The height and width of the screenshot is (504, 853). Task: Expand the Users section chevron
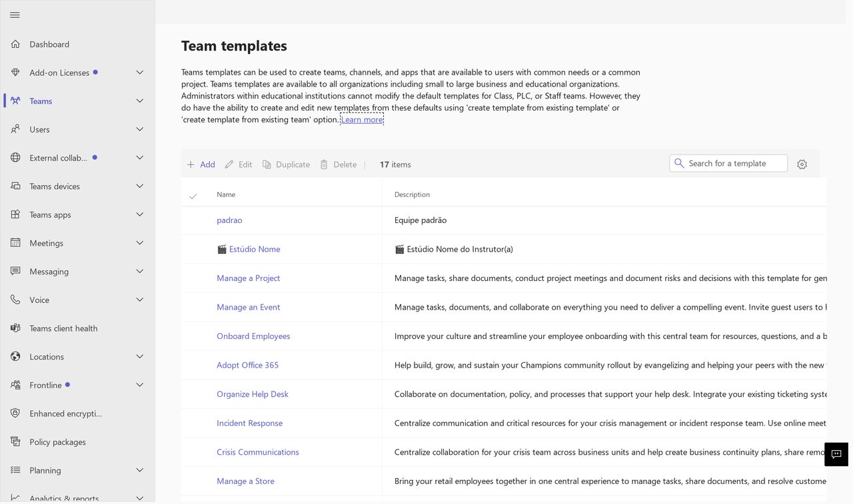click(x=140, y=129)
